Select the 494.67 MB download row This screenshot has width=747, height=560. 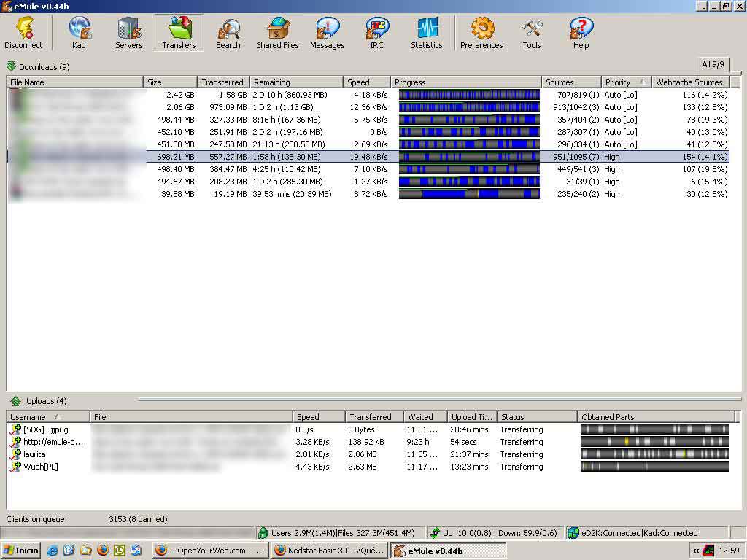[368, 182]
